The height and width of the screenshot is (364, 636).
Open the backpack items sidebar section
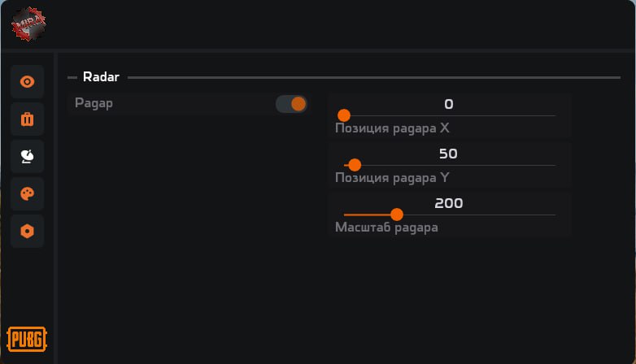pyautogui.click(x=27, y=119)
